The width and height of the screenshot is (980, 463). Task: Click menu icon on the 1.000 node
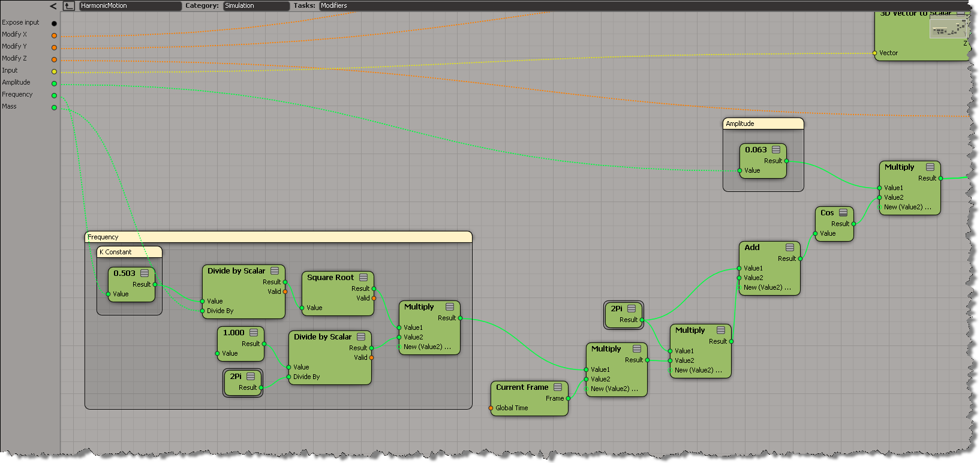pyautogui.click(x=254, y=333)
